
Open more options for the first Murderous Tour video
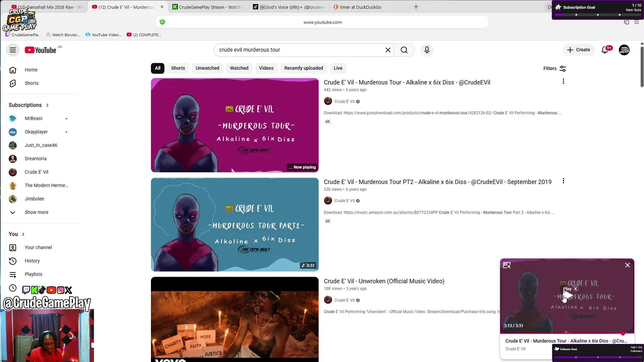pos(563,81)
